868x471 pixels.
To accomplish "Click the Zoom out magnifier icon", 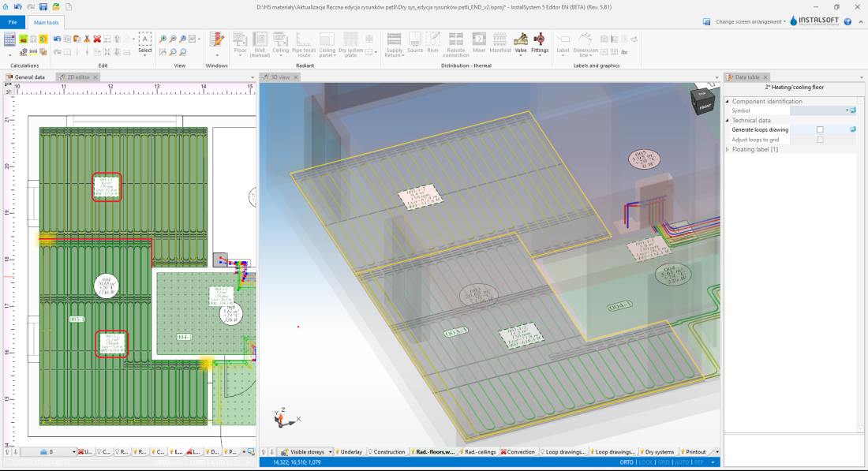I will tap(173, 39).
